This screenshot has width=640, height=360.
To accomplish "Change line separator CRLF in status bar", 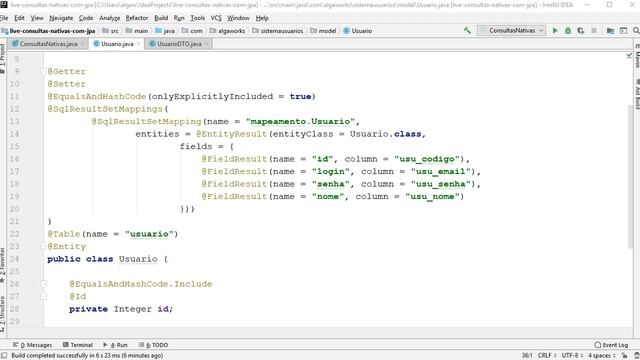I will point(547,356).
